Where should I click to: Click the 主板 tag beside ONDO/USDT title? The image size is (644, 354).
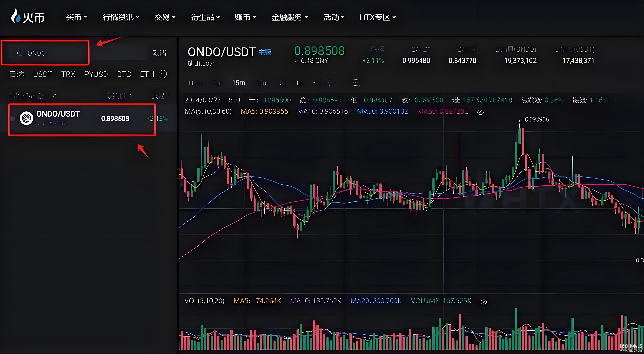point(265,52)
